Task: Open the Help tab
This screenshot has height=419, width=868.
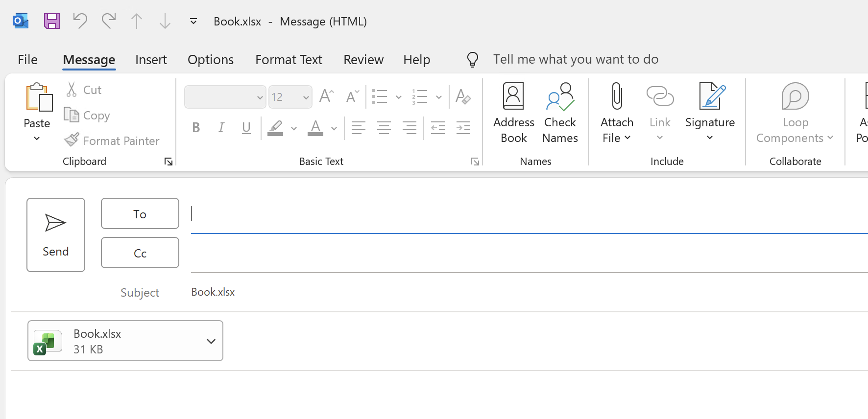Action: (x=417, y=59)
